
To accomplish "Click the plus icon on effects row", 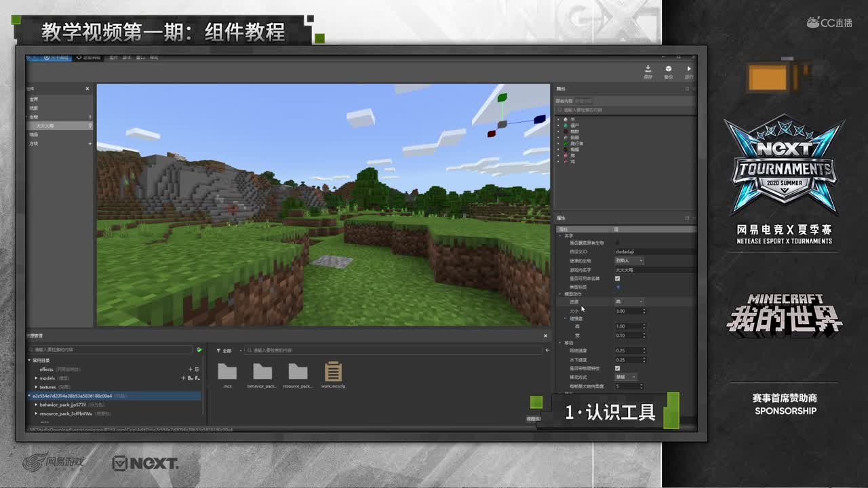I will click(190, 369).
